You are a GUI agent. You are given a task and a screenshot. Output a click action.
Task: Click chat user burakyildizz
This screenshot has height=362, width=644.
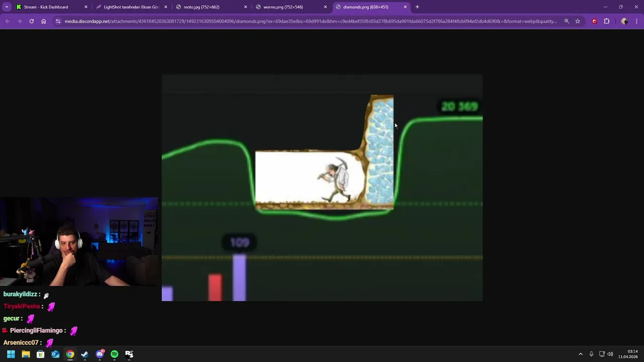20,294
